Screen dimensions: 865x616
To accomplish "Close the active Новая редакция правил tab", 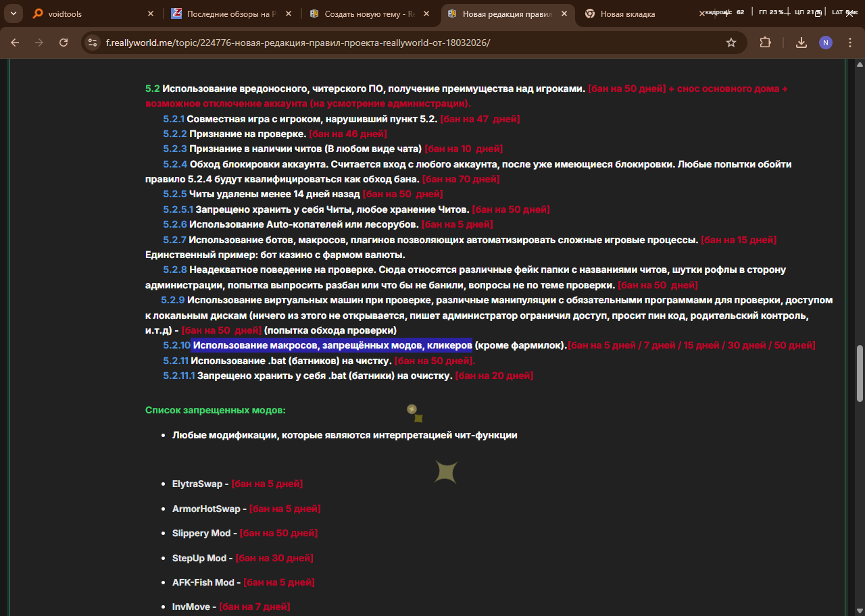I will pyautogui.click(x=564, y=14).
